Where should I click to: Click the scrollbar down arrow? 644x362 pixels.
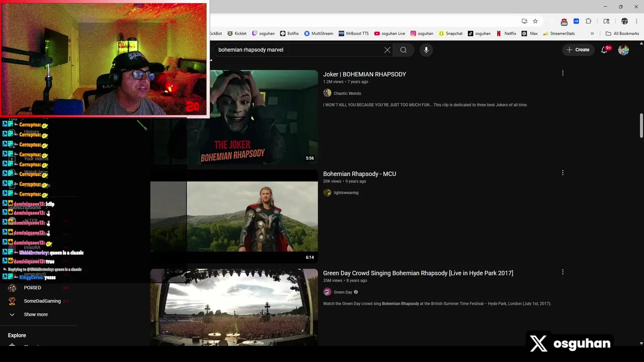coord(641,343)
